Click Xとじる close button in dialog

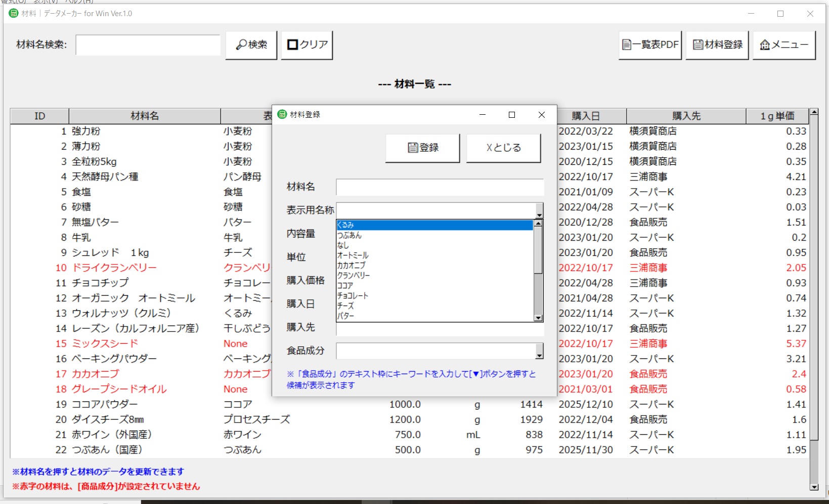point(503,148)
